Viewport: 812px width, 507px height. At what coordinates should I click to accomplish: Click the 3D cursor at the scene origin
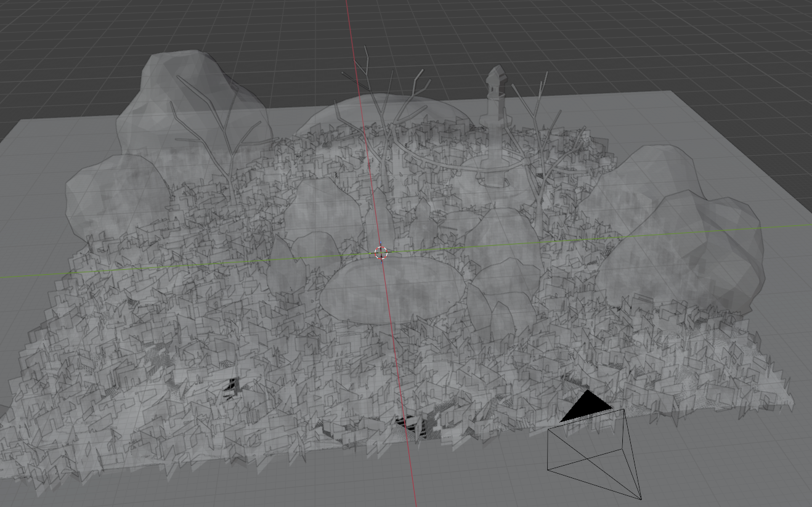(x=381, y=253)
